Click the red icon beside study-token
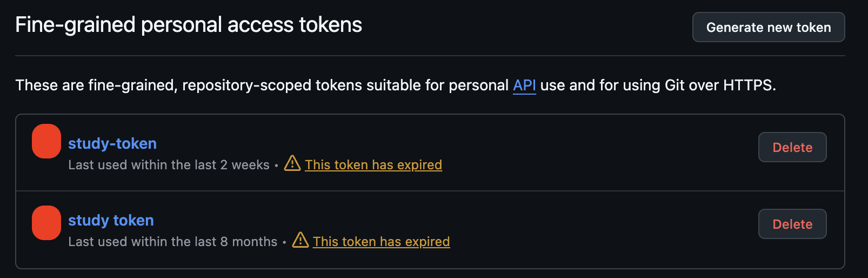Viewport: 868px width, 278px height. [x=46, y=141]
